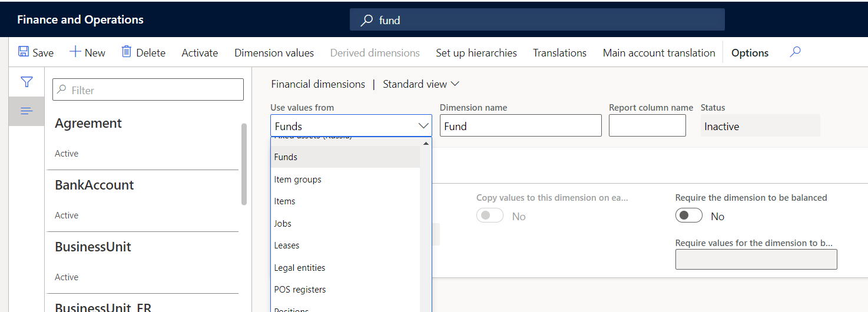The image size is (868, 312).
Task: Select the Agreement dimension in list
Action: coord(143,138)
